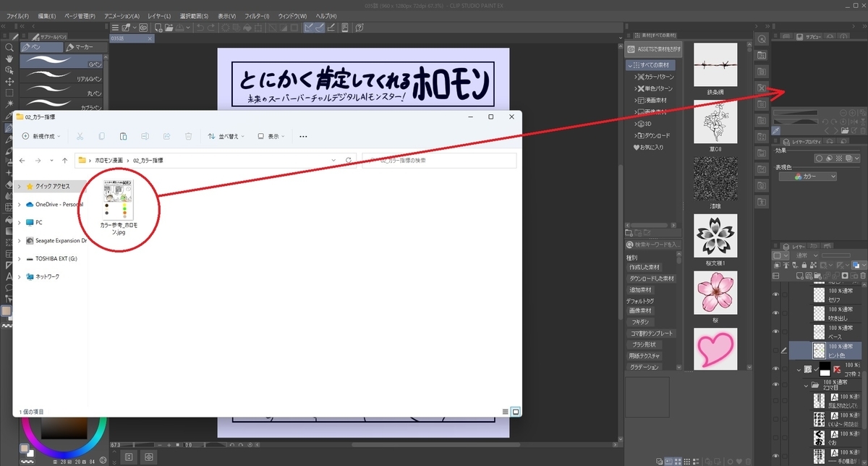Hide the ベース layer via its eye icon
This screenshot has width=868, height=466.
tap(775, 331)
